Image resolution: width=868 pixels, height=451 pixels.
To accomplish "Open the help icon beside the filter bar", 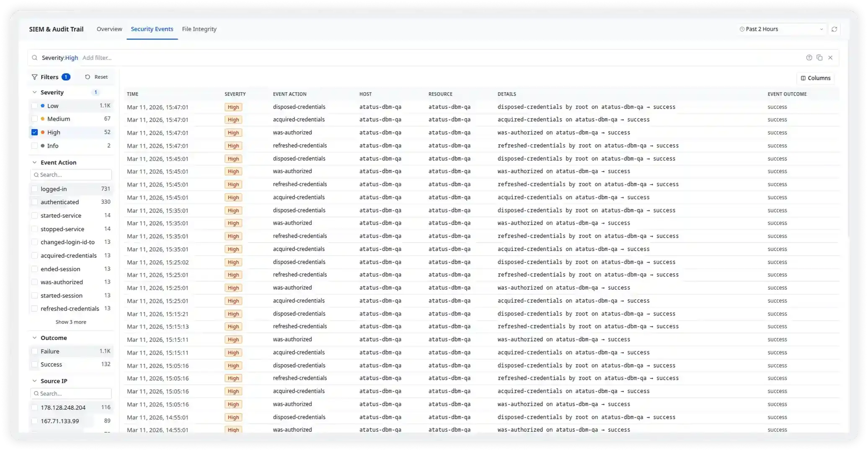I will point(809,57).
